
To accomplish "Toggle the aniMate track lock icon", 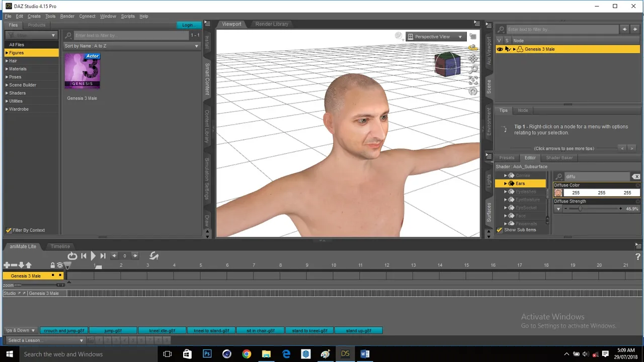I will point(53,265).
